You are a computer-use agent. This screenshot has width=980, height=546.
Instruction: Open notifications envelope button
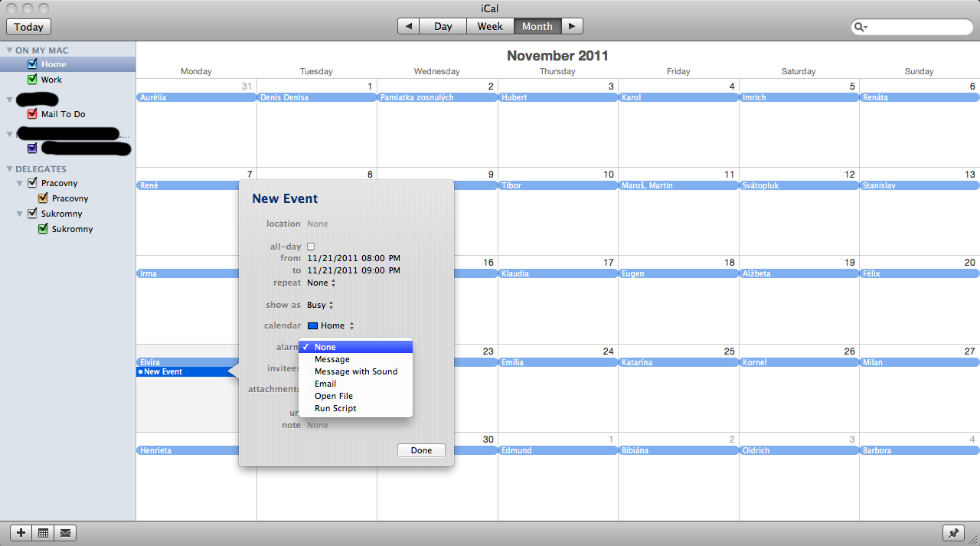tap(65, 533)
